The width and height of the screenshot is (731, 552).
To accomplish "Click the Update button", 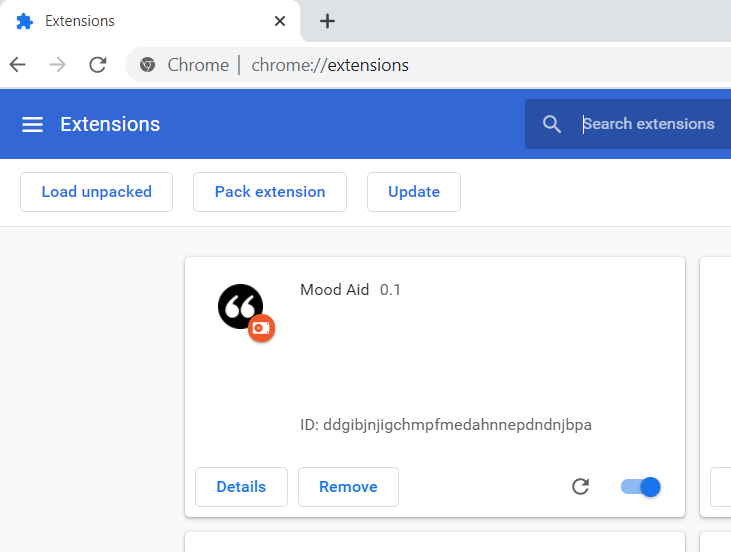I will click(414, 192).
